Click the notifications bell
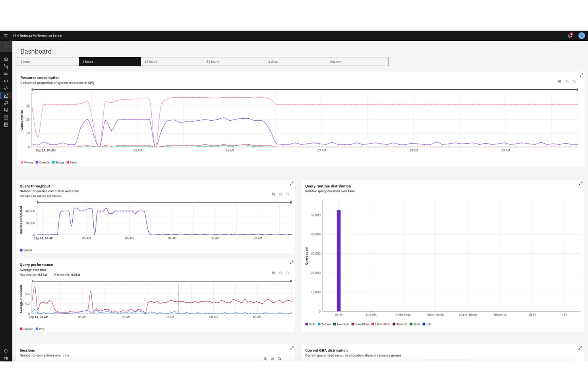Viewport: 588px width, 392px height. tap(569, 35)
